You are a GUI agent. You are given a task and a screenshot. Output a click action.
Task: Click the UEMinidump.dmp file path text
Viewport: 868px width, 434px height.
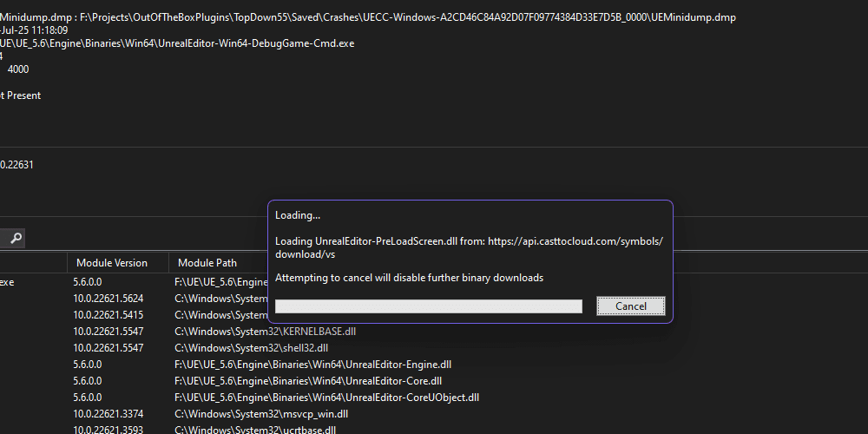(x=408, y=17)
